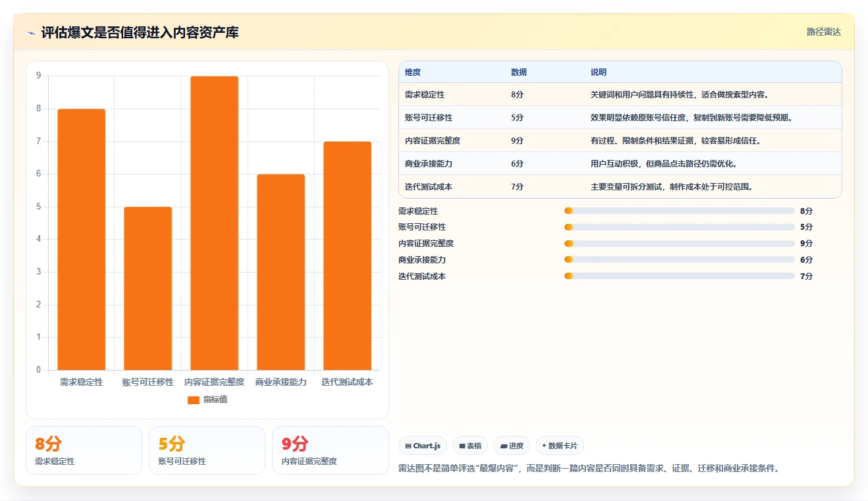The image size is (868, 501).
Task: Click table cell 迭代测试成本
Action: [x=429, y=187]
